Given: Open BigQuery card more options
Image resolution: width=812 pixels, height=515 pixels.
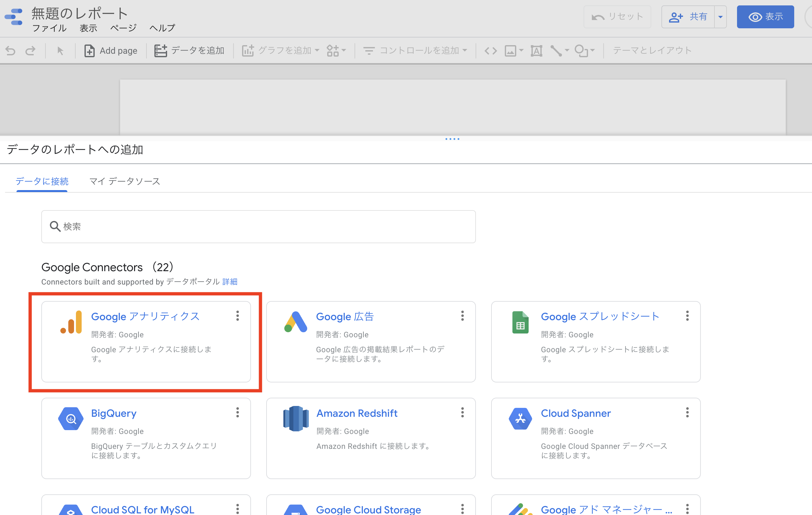Looking at the screenshot, I should (238, 412).
